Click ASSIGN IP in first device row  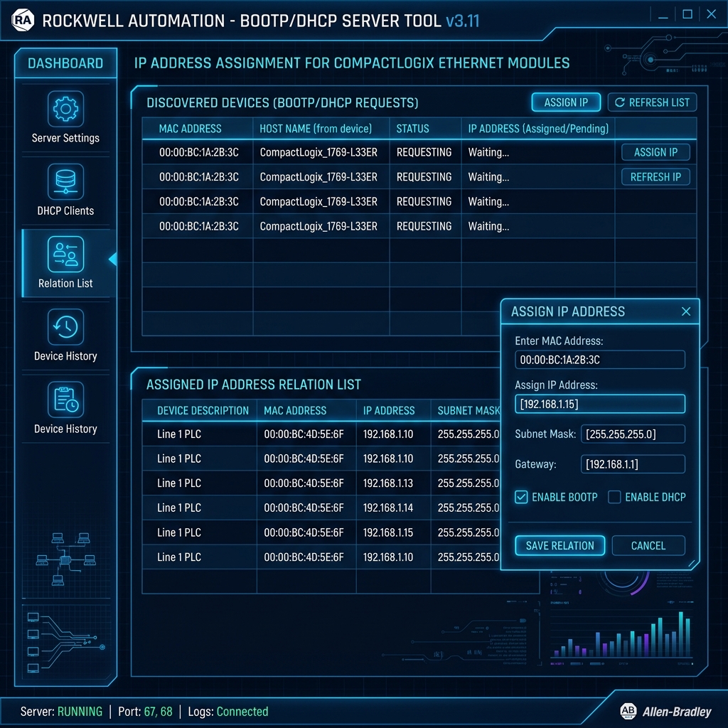(x=655, y=152)
